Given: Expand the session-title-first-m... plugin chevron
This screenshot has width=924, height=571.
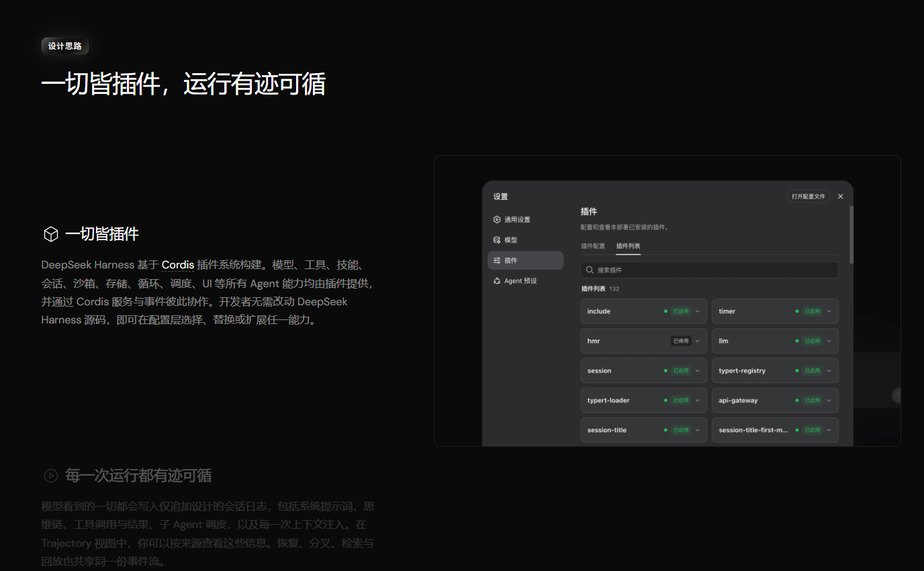Looking at the screenshot, I should [x=829, y=430].
